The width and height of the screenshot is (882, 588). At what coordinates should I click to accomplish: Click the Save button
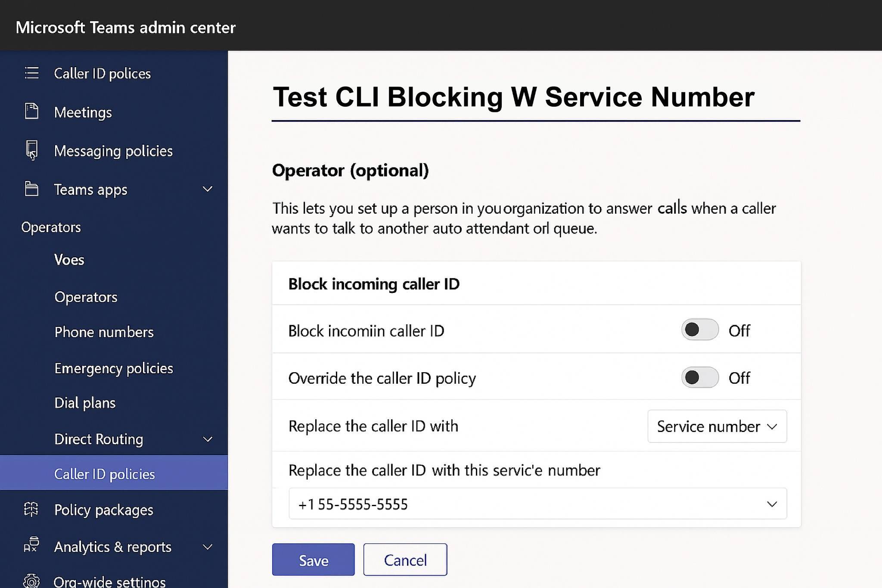coord(313,560)
